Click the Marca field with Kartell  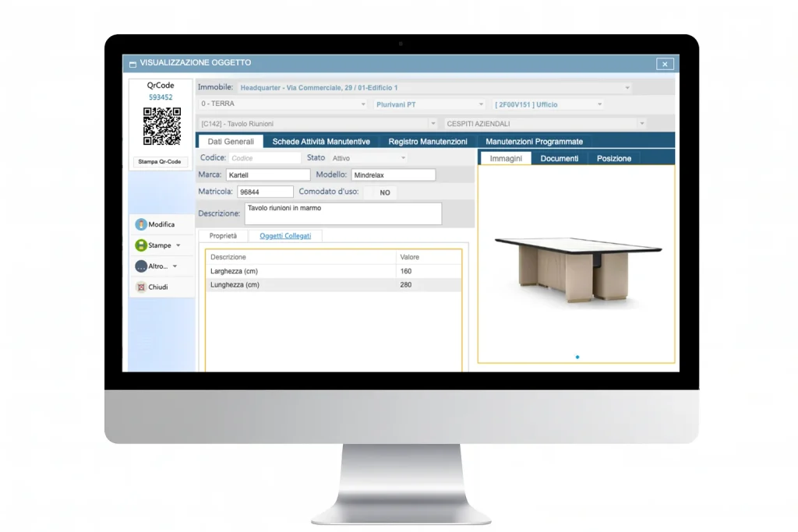(268, 175)
